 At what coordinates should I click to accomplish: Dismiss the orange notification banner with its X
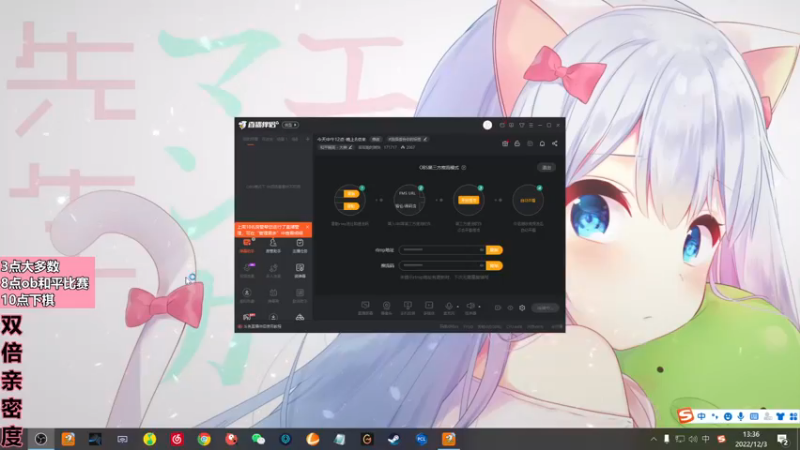pyautogui.click(x=307, y=227)
